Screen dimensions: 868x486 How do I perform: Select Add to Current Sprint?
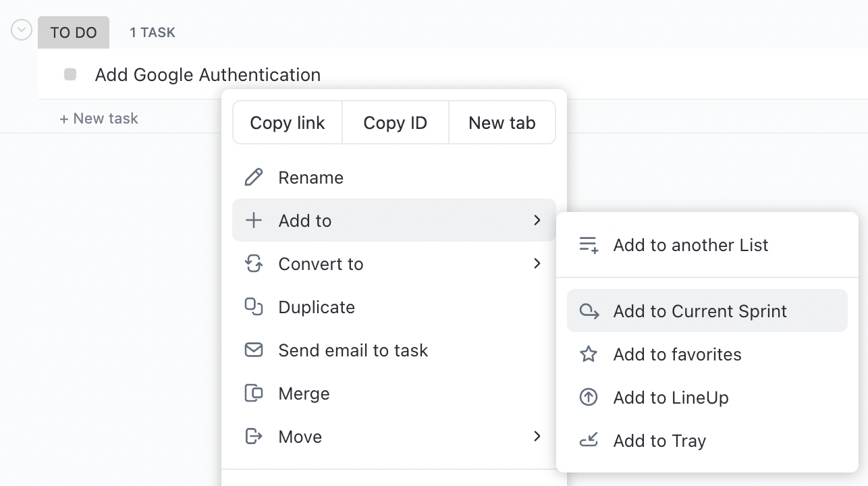pos(700,311)
